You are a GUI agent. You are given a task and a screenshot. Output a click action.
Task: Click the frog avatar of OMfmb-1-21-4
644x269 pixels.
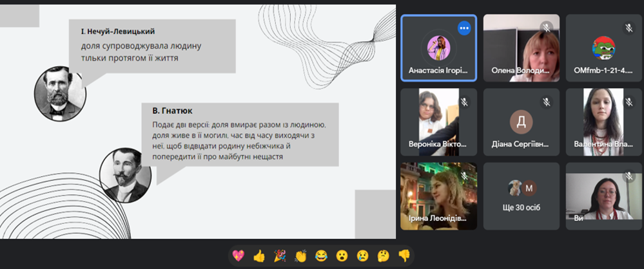603,48
